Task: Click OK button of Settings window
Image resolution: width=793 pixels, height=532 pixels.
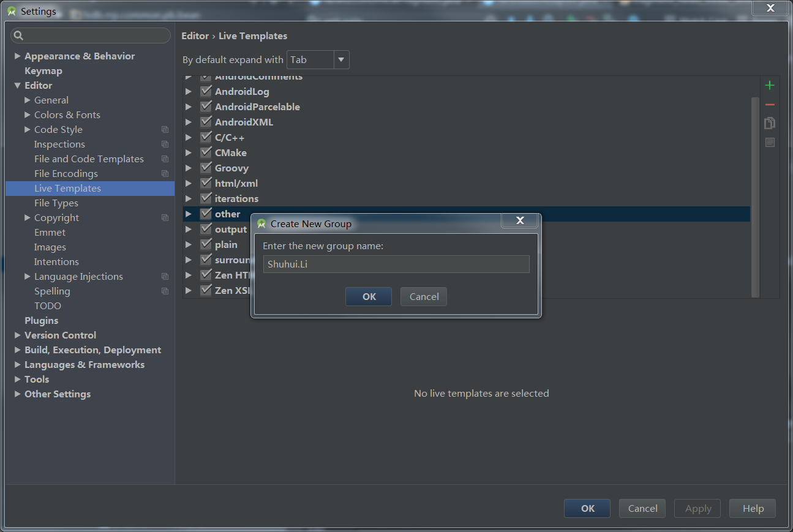Action: [587, 508]
